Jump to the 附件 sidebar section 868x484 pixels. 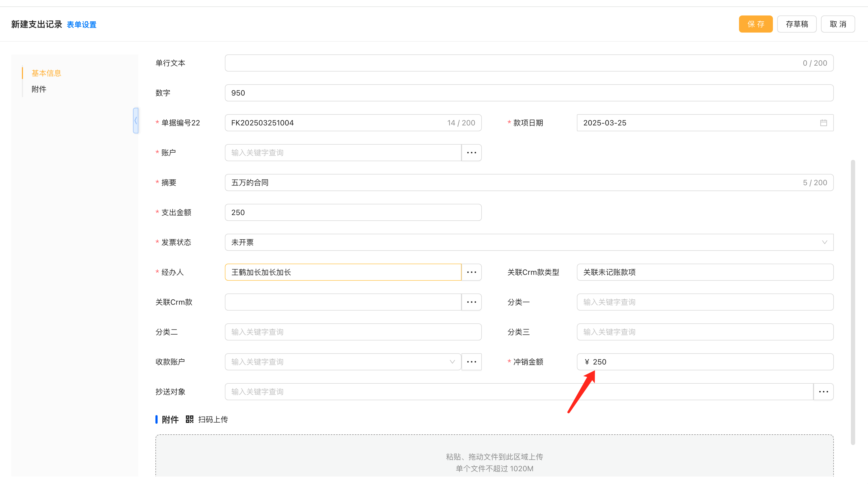coord(39,89)
